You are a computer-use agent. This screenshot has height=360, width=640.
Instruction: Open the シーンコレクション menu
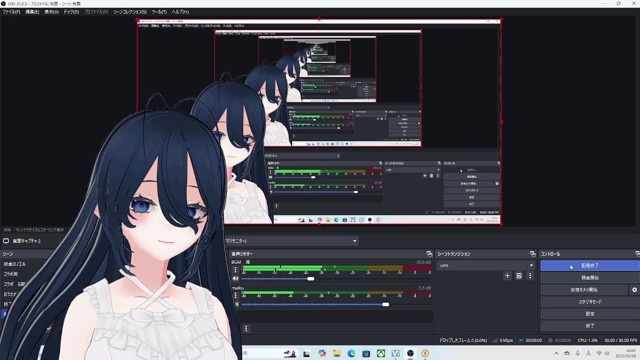coord(130,12)
